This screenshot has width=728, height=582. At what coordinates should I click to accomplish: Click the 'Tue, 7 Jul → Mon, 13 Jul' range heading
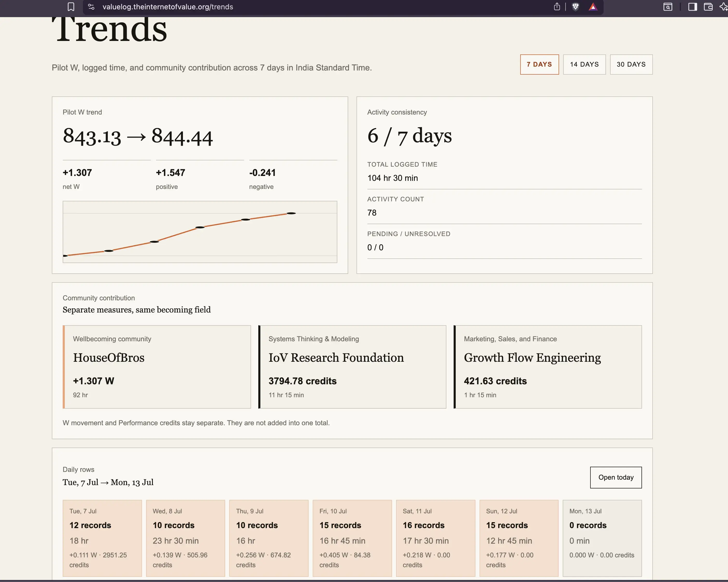[x=108, y=482]
